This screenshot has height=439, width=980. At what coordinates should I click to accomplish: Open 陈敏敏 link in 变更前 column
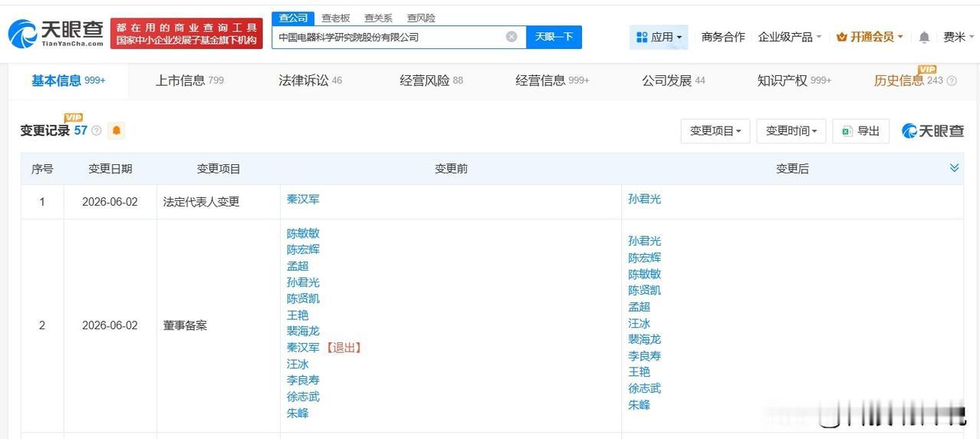303,233
